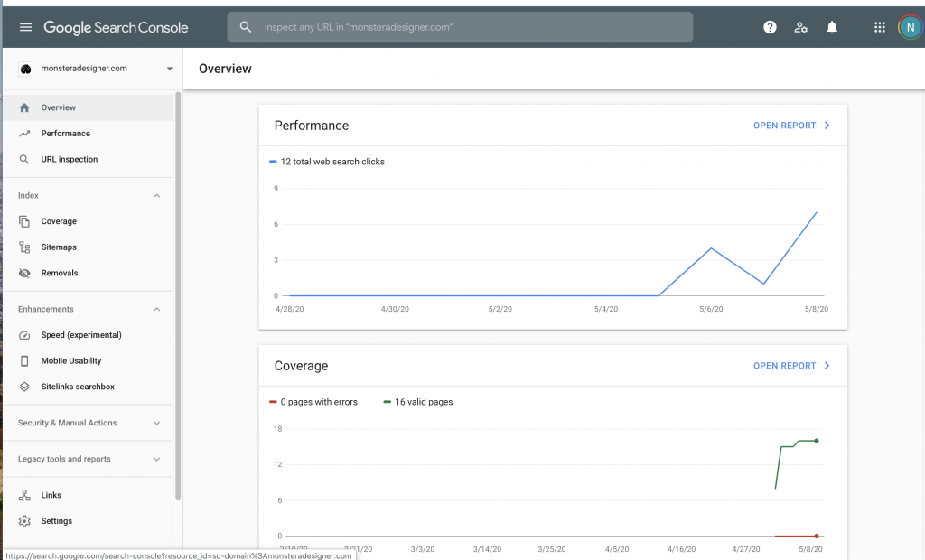The width and height of the screenshot is (925, 560).
Task: Open the notifications bell
Action: point(832,27)
